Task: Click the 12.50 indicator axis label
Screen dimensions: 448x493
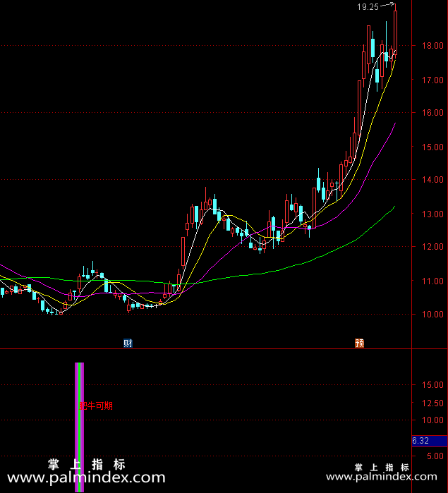Action: pos(432,403)
